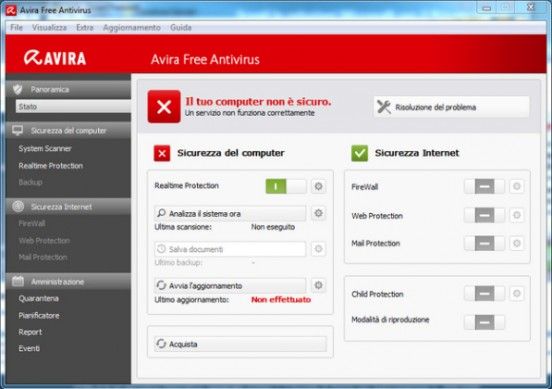Open the Visualizza menu
This screenshot has height=389, width=552.
[x=49, y=27]
